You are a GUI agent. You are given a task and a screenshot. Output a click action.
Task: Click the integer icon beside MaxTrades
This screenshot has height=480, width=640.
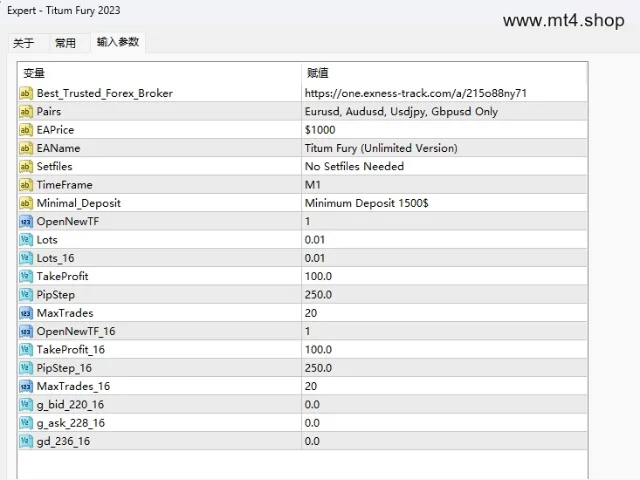26,313
